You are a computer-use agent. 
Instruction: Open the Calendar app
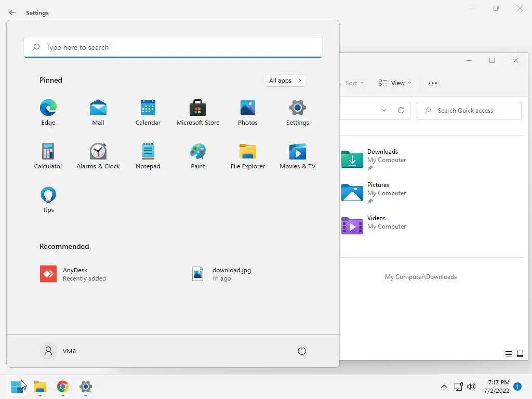pos(148,113)
